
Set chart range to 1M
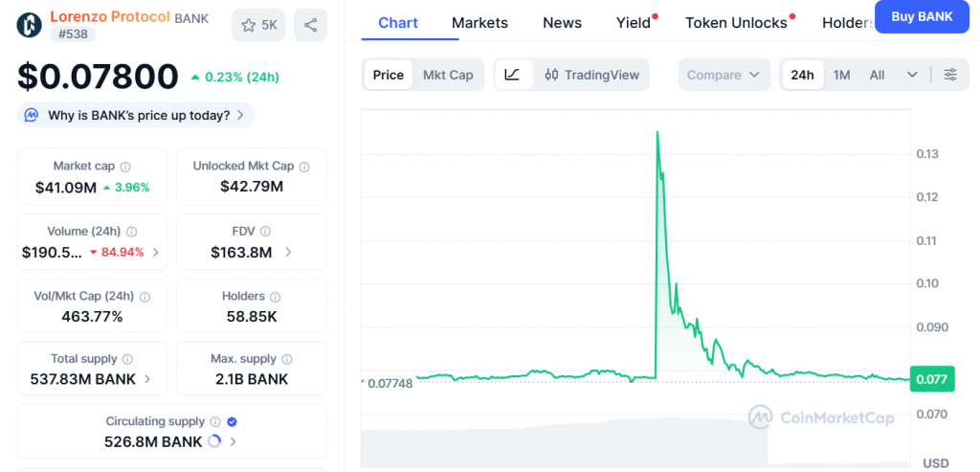click(x=842, y=75)
